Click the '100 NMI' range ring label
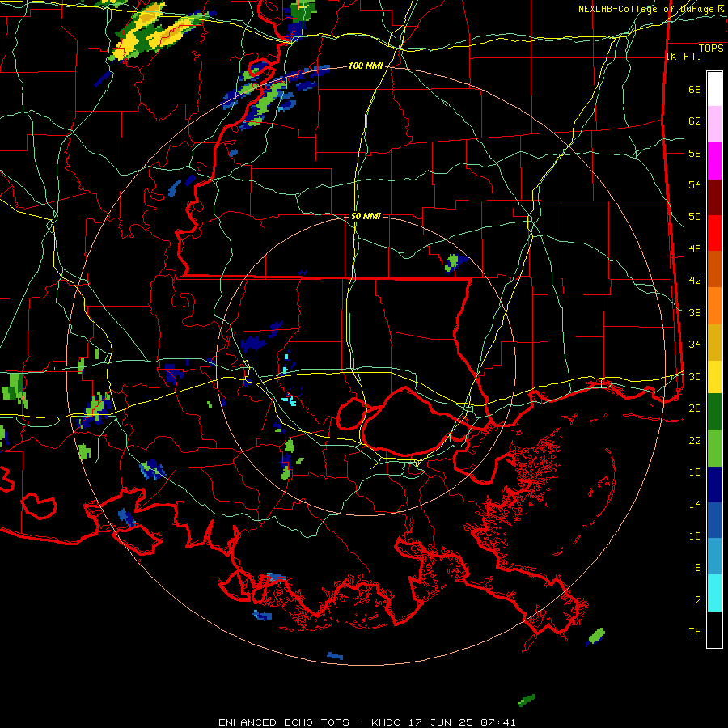Image resolution: width=728 pixels, height=728 pixels. 366,66
